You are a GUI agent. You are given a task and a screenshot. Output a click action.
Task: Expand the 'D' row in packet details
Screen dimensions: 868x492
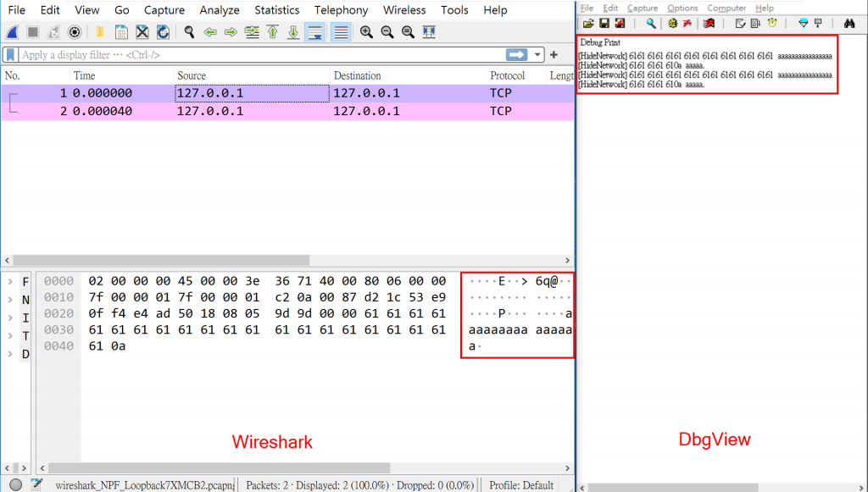(x=10, y=354)
